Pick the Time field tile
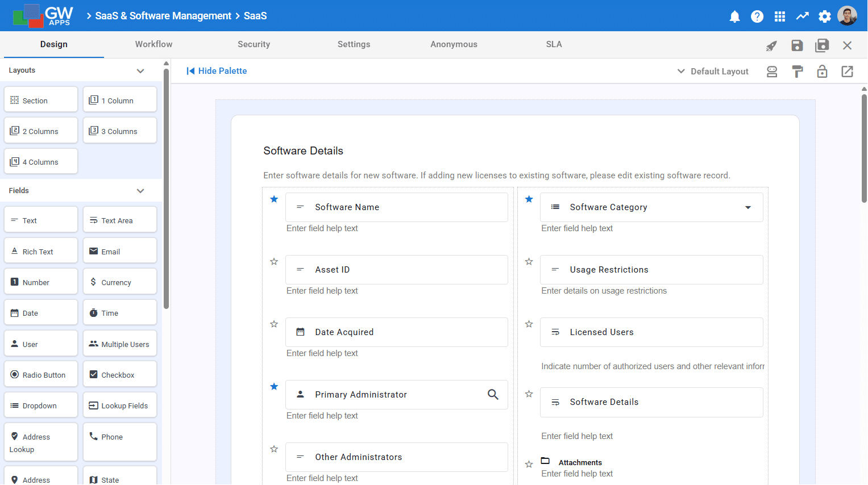The image size is (868, 485). (x=120, y=312)
